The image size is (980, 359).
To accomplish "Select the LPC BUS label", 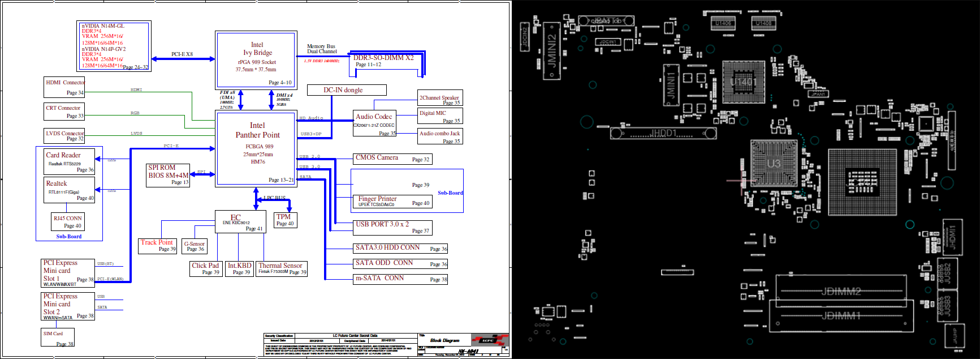I will 274,198.
